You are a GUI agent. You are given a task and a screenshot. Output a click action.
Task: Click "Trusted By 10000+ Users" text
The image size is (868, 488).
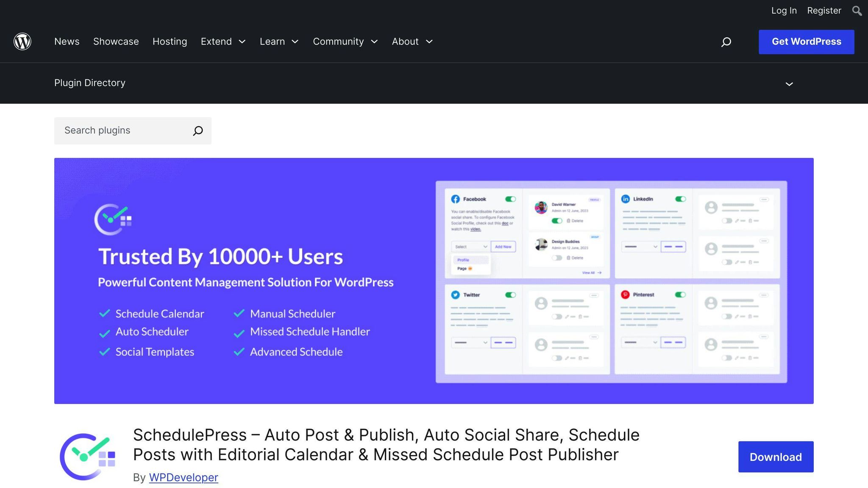point(220,257)
